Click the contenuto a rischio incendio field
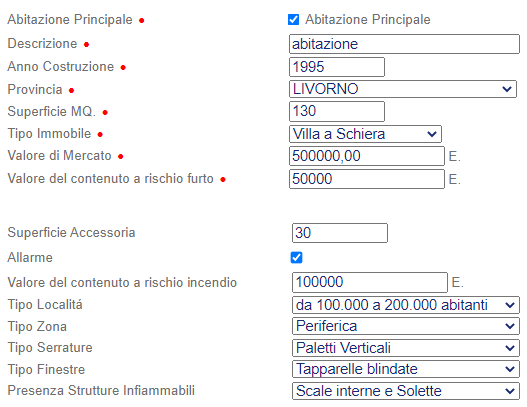The width and height of the screenshot is (527, 407). 370,282
